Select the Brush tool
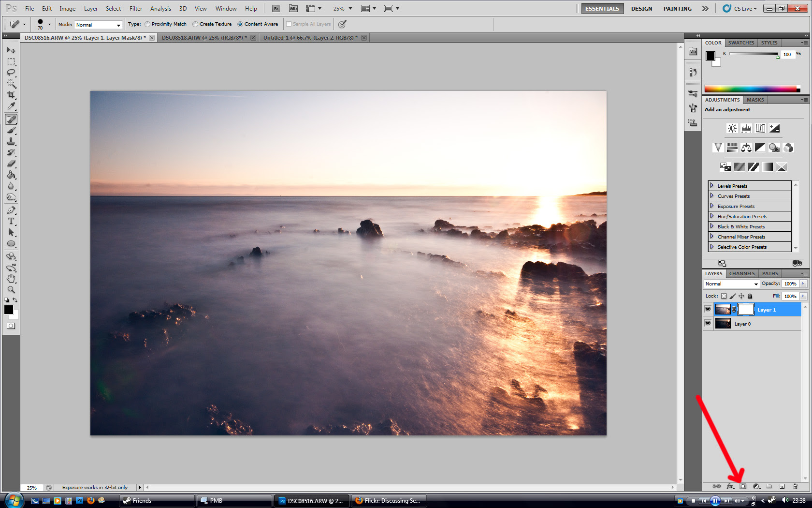Image resolution: width=812 pixels, height=508 pixels. (11, 130)
